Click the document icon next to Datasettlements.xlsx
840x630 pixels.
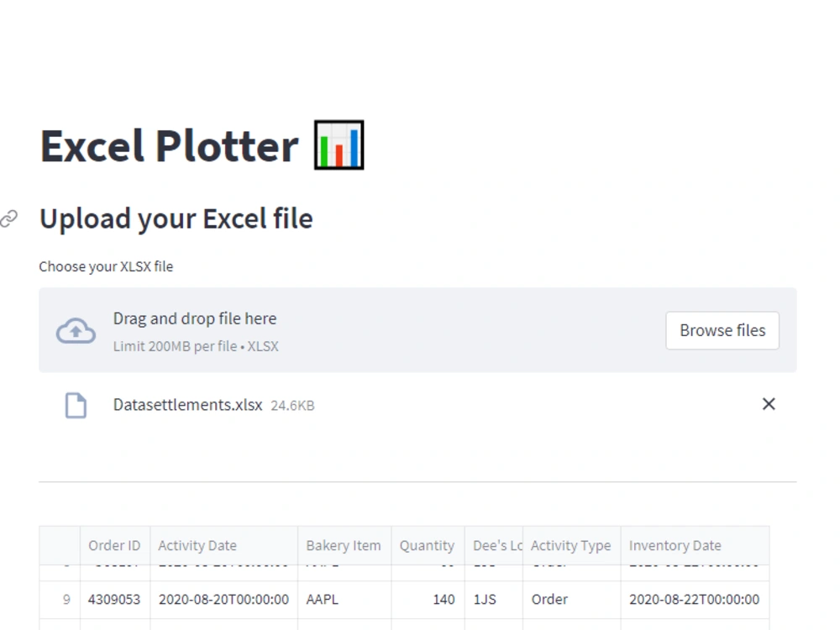(x=76, y=404)
